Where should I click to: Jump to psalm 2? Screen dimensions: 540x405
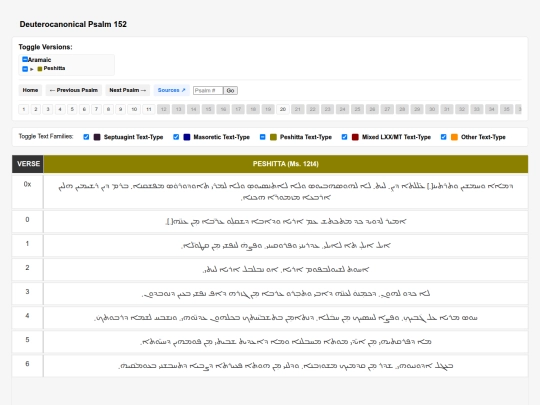point(35,109)
